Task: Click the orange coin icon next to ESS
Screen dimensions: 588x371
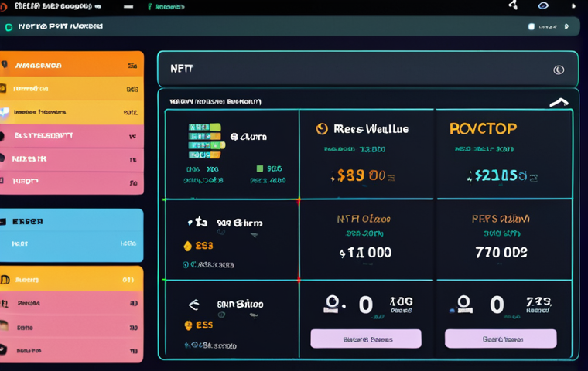Action: [188, 325]
